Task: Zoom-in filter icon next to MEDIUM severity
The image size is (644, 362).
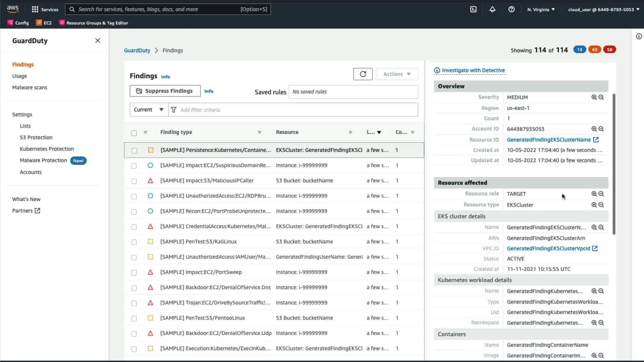Action: [594, 97]
